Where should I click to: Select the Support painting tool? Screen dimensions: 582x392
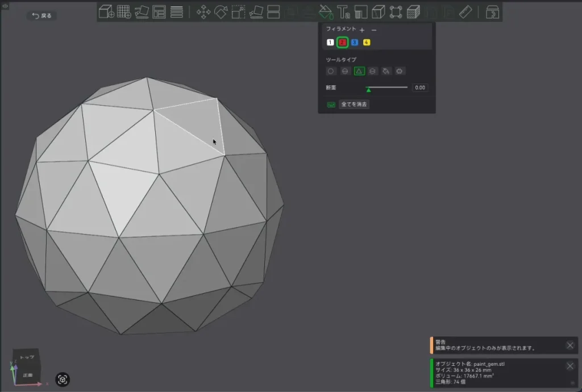pos(361,12)
